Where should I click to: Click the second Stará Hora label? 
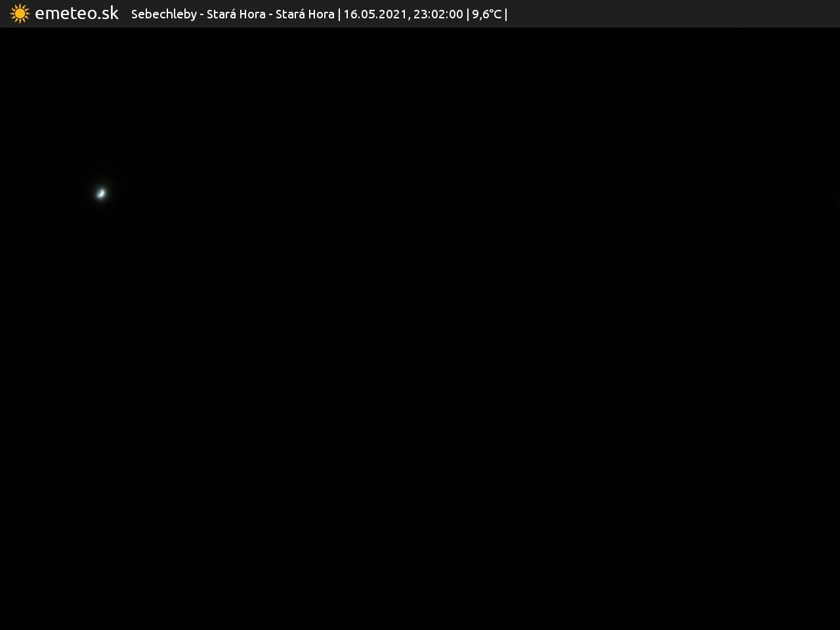point(304,14)
